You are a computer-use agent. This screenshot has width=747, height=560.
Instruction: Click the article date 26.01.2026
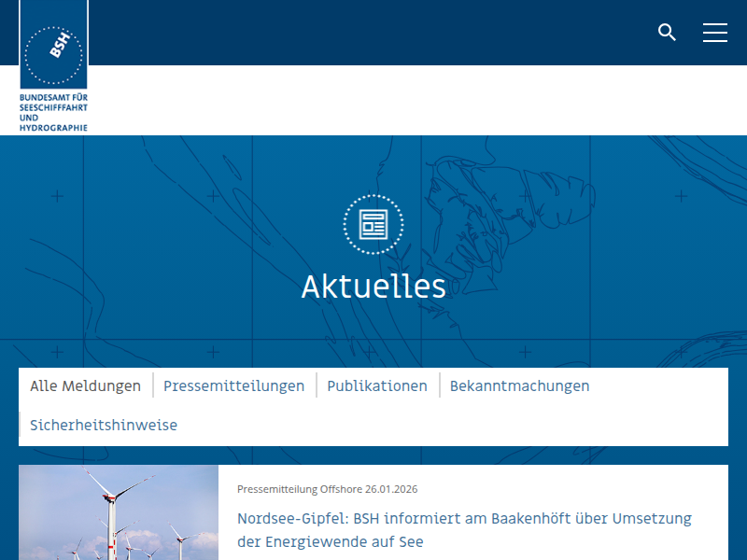391,488
